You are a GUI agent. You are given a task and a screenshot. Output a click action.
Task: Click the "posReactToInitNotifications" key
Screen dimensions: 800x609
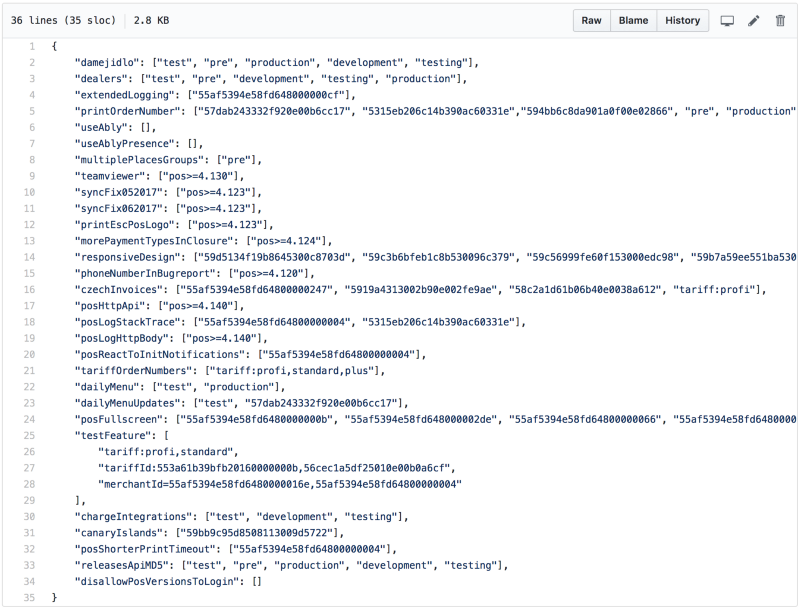pyautogui.click(x=160, y=354)
